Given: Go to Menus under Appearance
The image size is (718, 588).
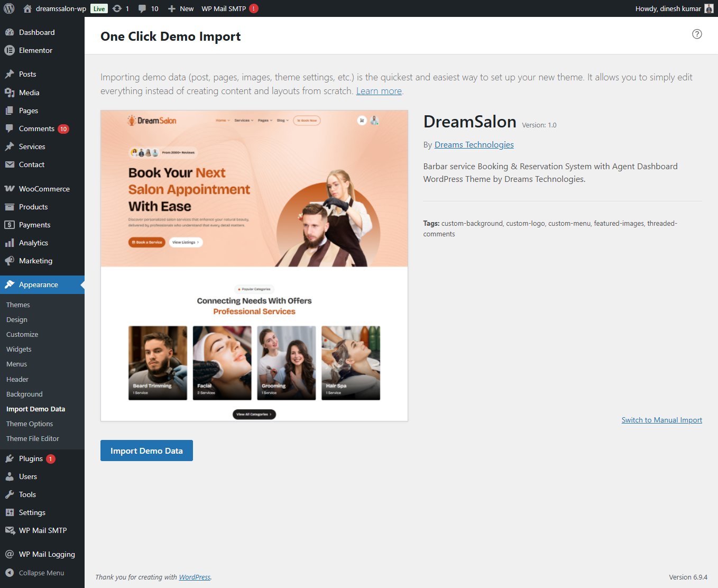Looking at the screenshot, I should [x=16, y=364].
